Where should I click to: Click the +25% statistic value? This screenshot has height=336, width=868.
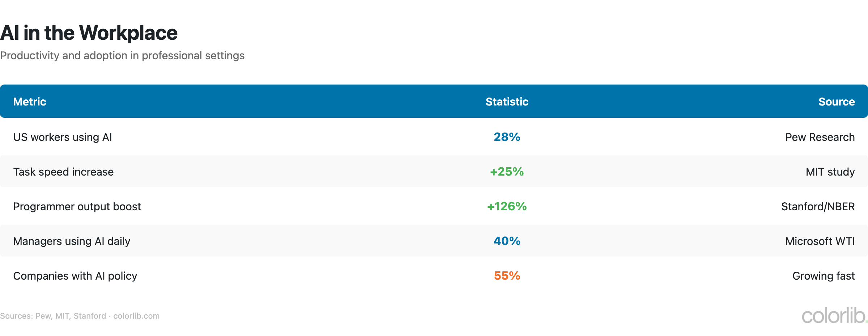coord(507,172)
